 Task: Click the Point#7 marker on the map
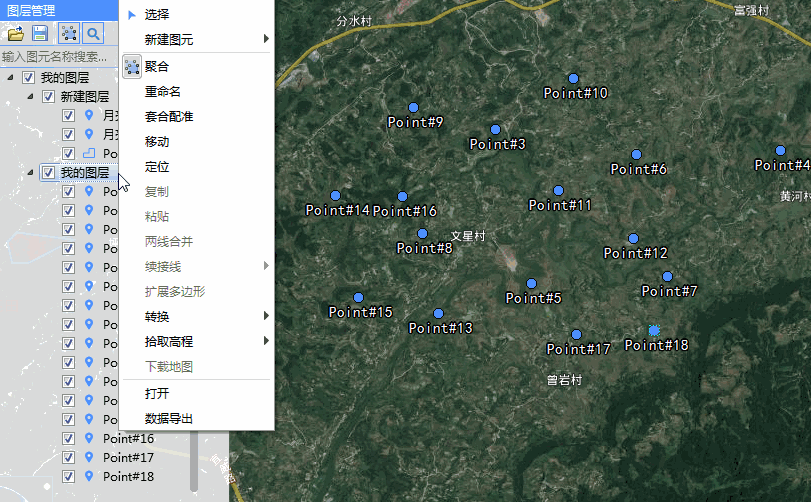668,277
